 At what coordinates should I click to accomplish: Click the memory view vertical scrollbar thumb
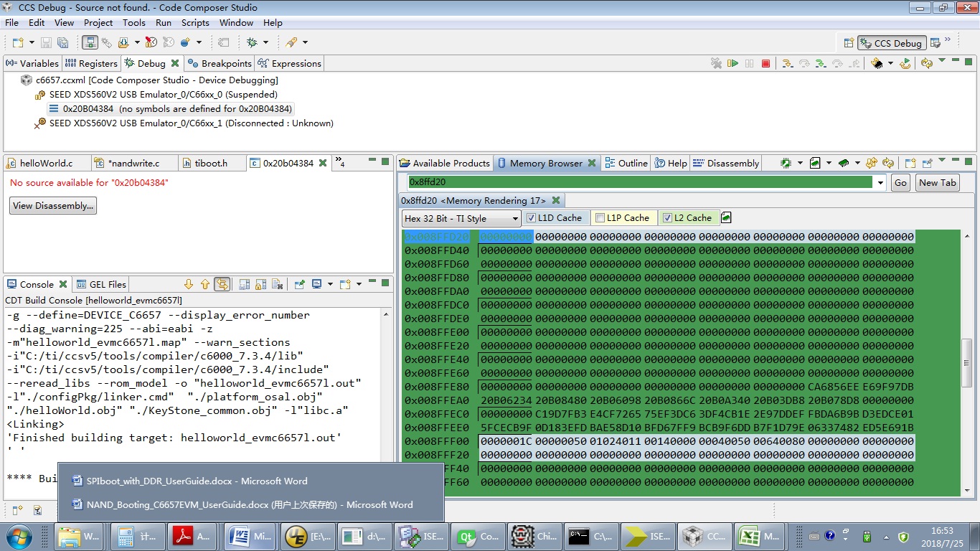tap(966, 362)
